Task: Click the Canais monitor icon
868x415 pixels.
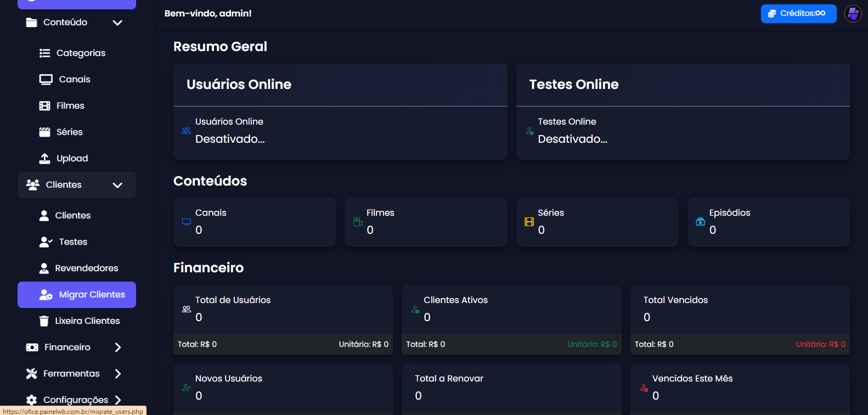Action: point(46,80)
